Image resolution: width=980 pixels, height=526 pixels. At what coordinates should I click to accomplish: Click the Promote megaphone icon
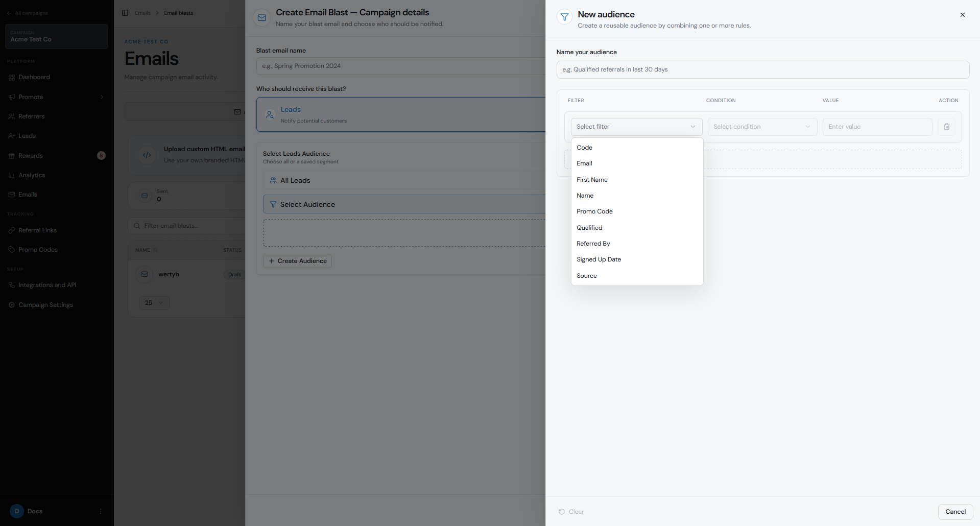tap(12, 97)
